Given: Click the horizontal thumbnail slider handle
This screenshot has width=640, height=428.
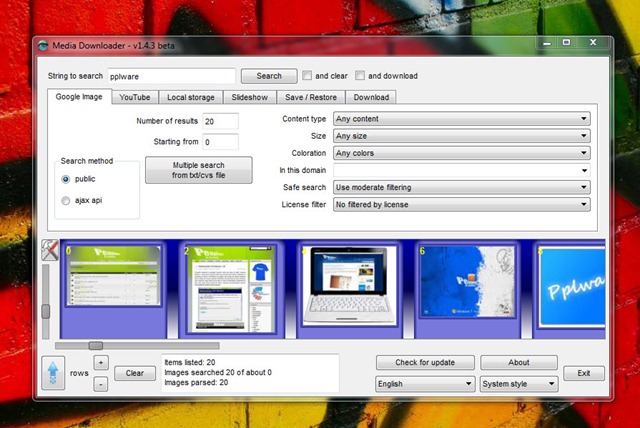Looking at the screenshot, I should pos(96,346).
